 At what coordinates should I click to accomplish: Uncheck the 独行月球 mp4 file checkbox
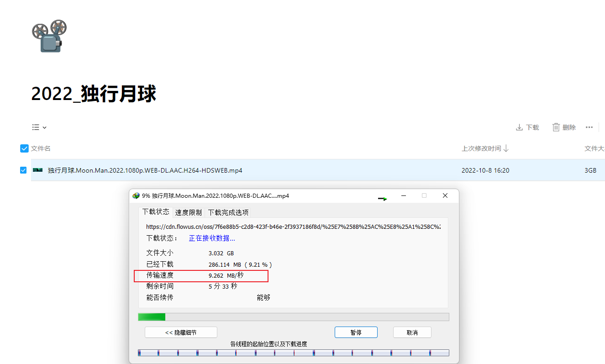click(23, 170)
